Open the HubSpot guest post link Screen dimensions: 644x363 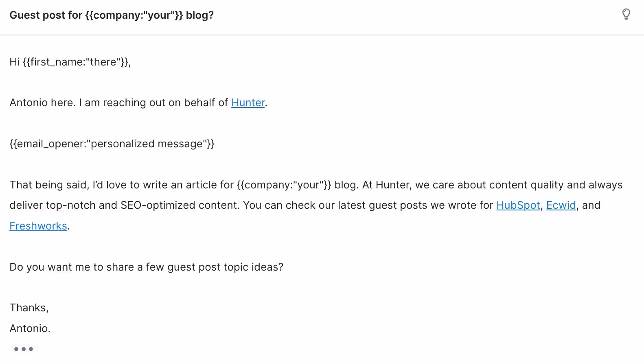click(518, 205)
